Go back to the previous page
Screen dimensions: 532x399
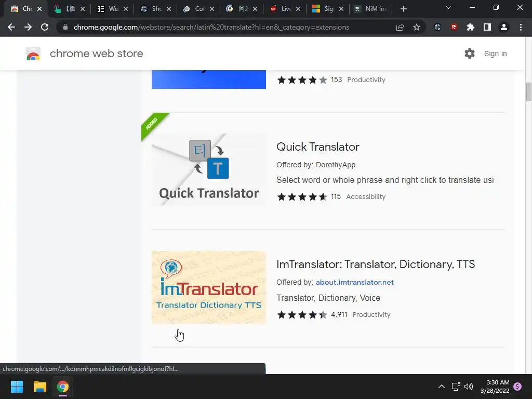(x=11, y=27)
